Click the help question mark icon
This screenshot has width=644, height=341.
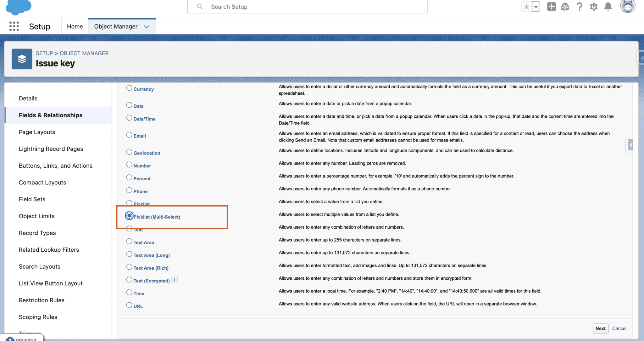tap(580, 6)
